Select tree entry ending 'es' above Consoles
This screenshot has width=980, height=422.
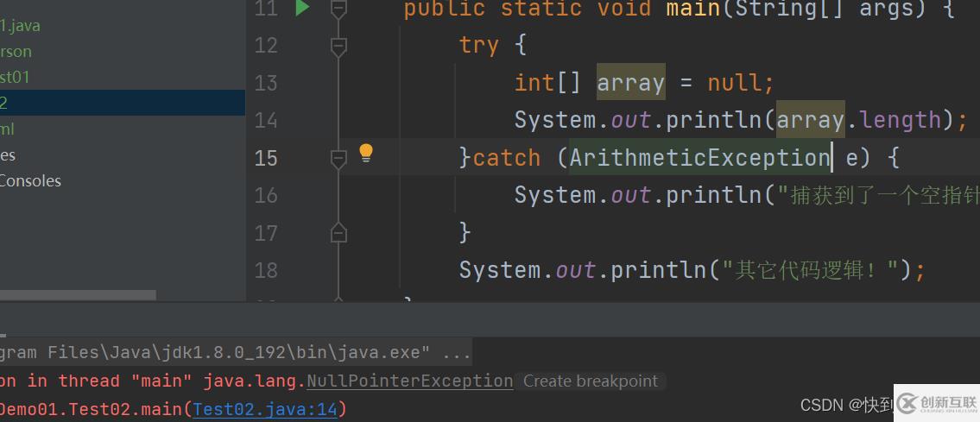point(8,154)
